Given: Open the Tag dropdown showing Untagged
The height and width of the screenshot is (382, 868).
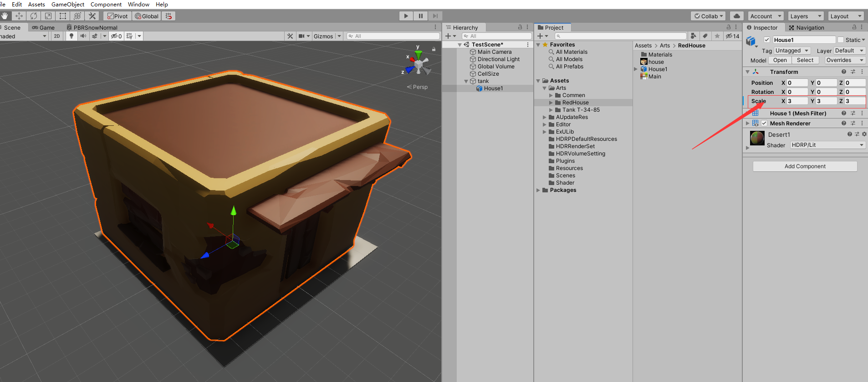Looking at the screenshot, I should [792, 51].
